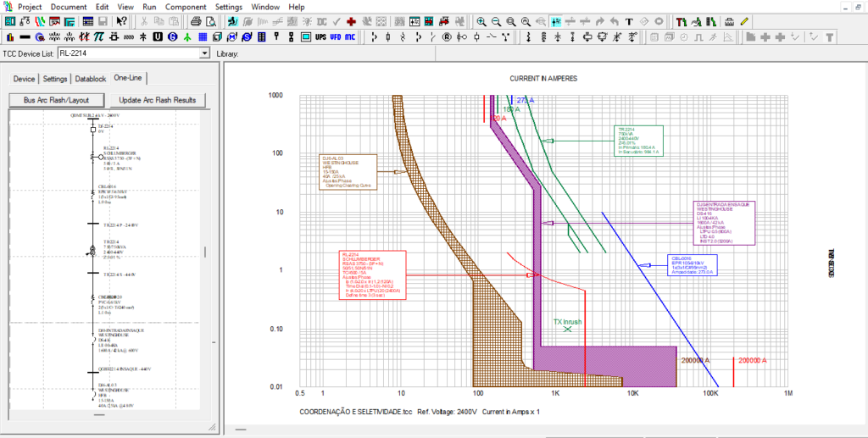Toggle the highlighted crosshair toolbar button
Screen dimensions: 868x438
555,21
